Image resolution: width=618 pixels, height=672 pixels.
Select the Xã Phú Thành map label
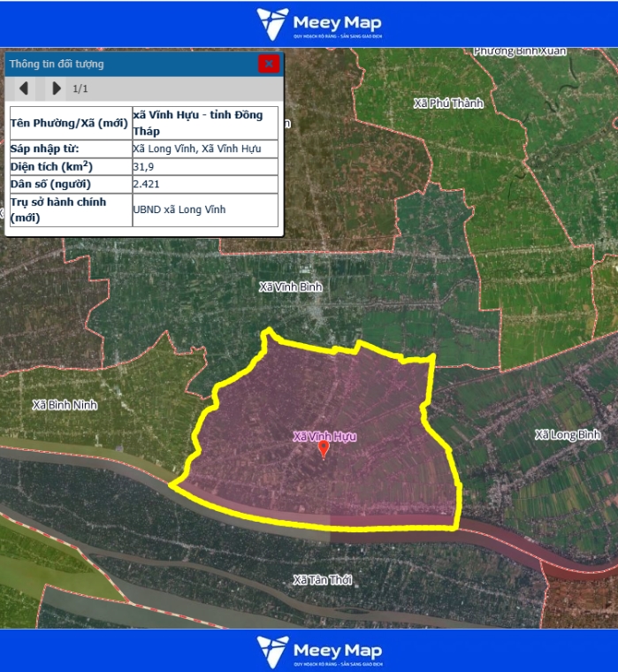(x=448, y=103)
